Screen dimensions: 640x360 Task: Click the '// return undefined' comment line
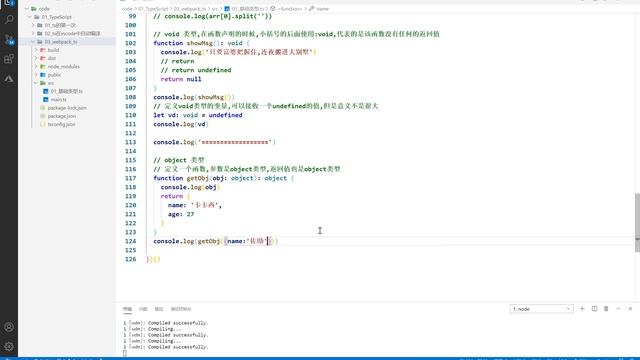pos(196,70)
